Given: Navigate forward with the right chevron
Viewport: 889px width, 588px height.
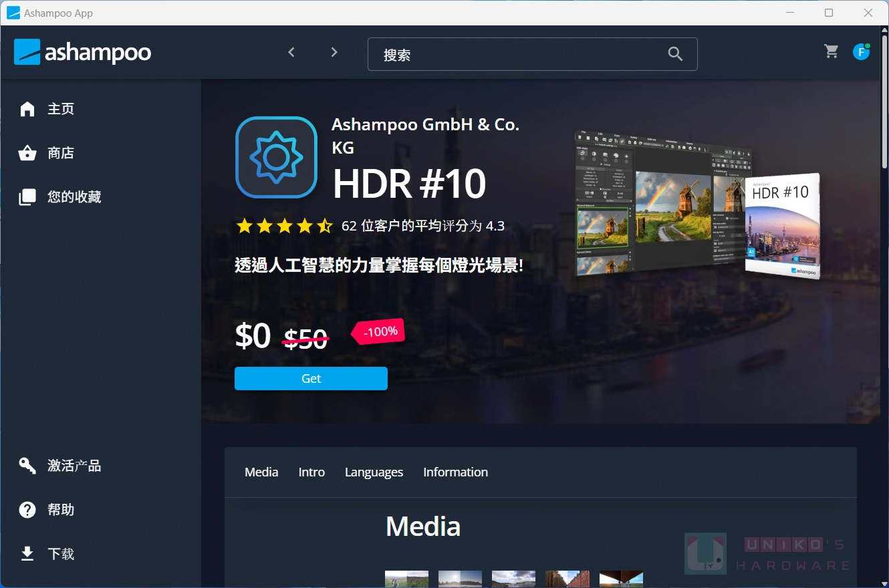Looking at the screenshot, I should pos(334,52).
